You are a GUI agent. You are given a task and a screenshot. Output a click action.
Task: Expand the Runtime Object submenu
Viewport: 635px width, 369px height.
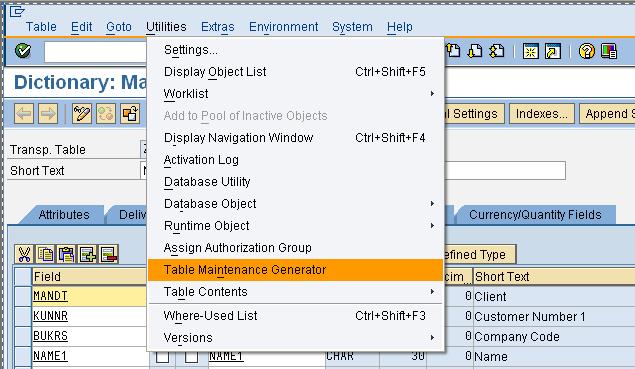296,226
